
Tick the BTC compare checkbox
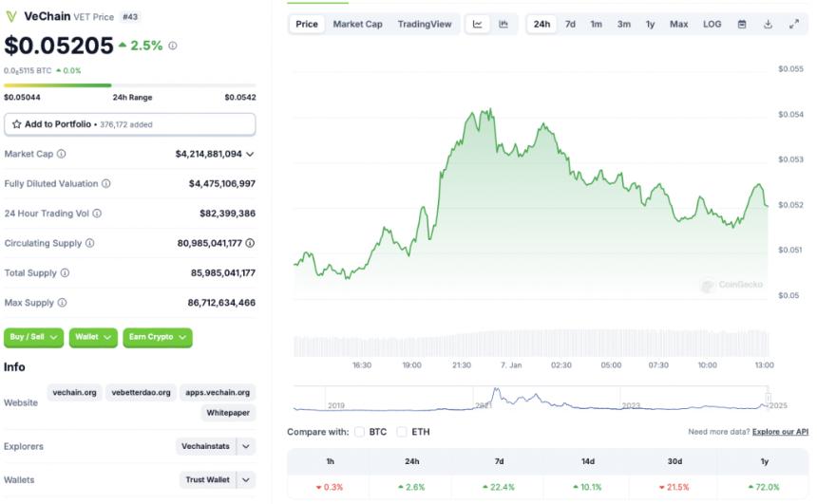click(x=359, y=432)
